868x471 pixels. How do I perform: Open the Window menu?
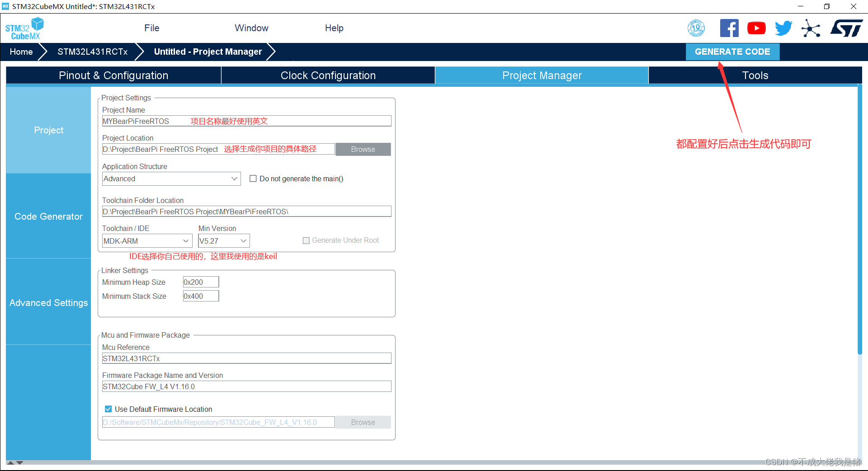pyautogui.click(x=251, y=28)
